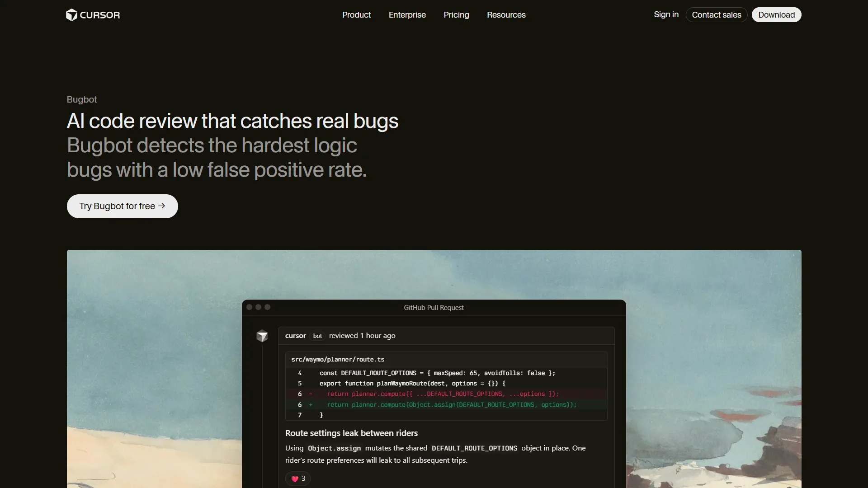This screenshot has width=868, height=488.
Task: Click the Cursor logo in header
Action: click(x=93, y=15)
